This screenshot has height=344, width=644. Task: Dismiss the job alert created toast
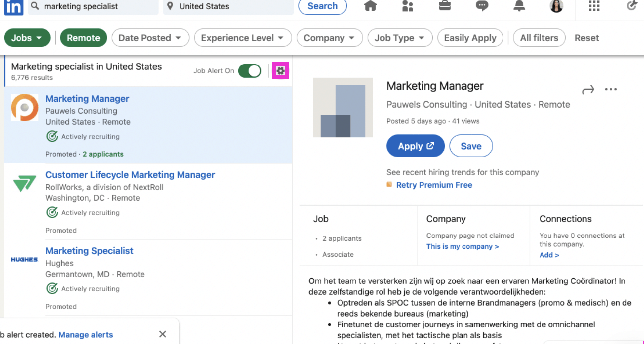pos(162,334)
